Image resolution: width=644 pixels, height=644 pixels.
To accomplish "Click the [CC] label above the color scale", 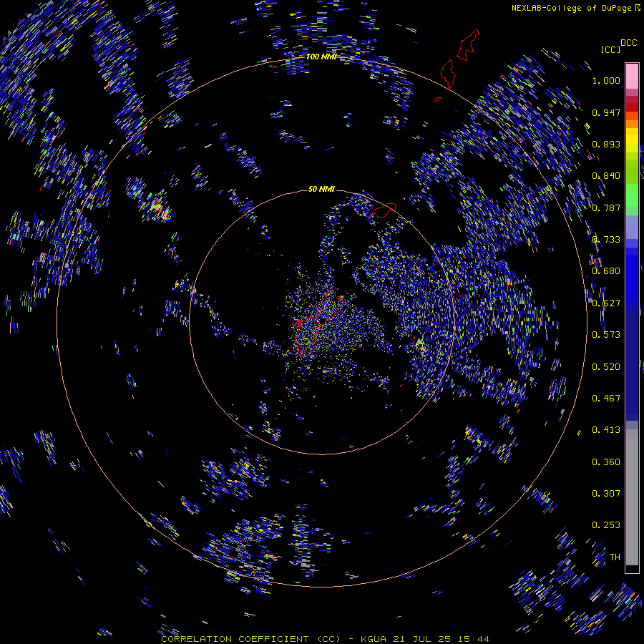I will (x=610, y=49).
